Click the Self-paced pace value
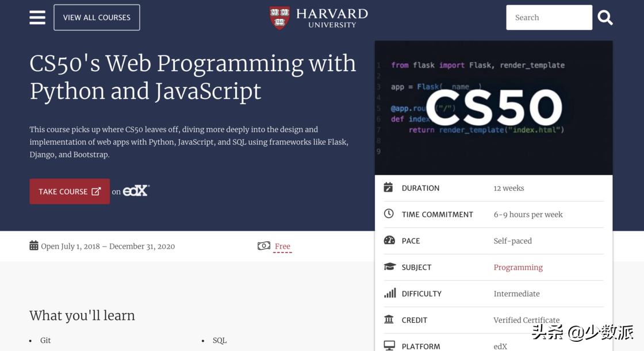Viewport: 644px width, 351px height. coord(512,241)
